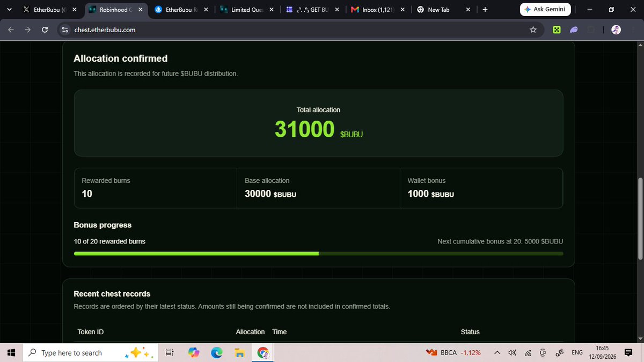The height and width of the screenshot is (362, 644).
Task: Click the Ask Gemini button
Action: (545, 10)
